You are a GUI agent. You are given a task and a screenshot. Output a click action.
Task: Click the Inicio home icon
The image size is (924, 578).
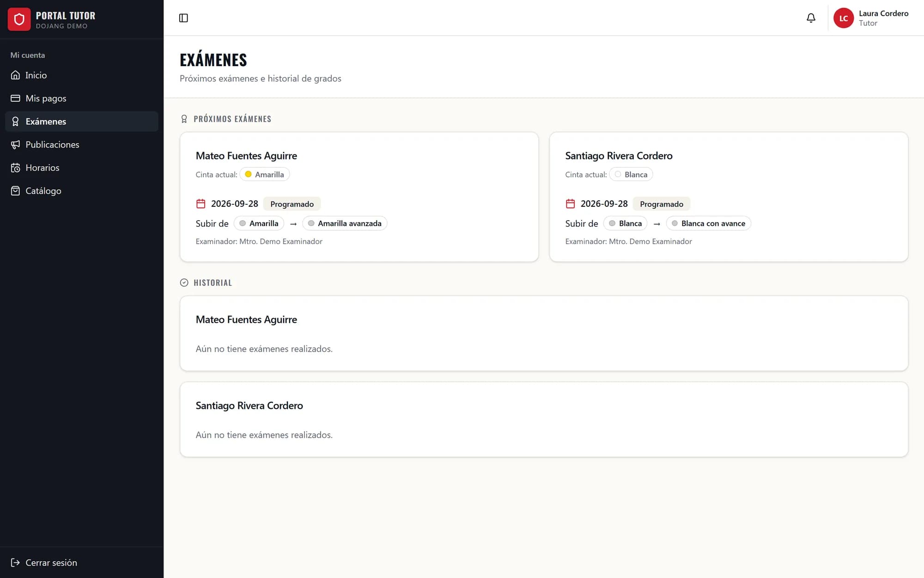click(15, 75)
